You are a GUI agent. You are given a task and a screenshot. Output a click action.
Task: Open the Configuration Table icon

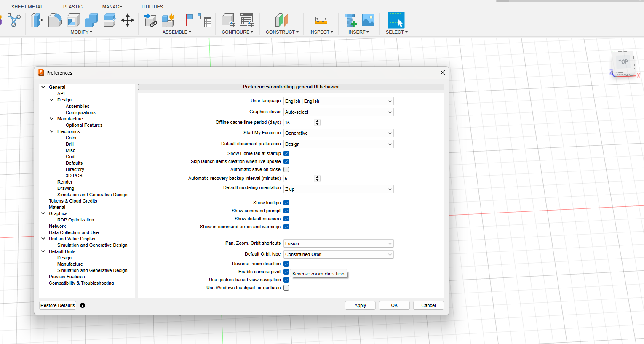tap(247, 20)
